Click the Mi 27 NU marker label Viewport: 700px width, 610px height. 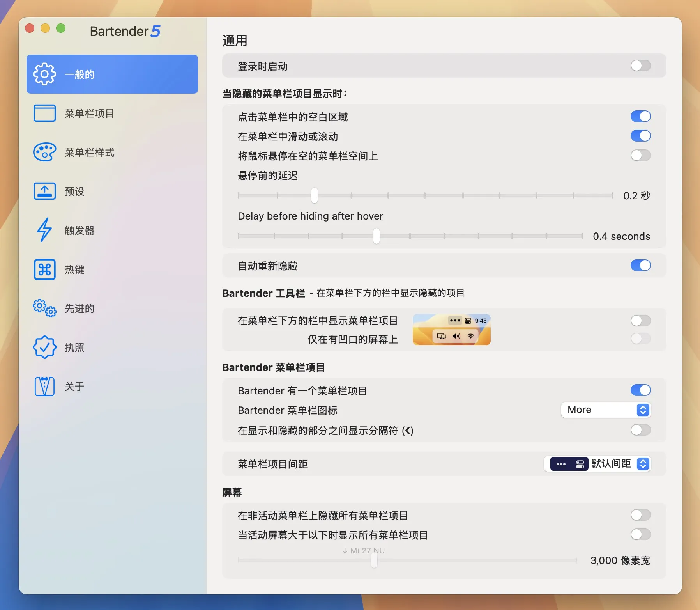point(363,551)
